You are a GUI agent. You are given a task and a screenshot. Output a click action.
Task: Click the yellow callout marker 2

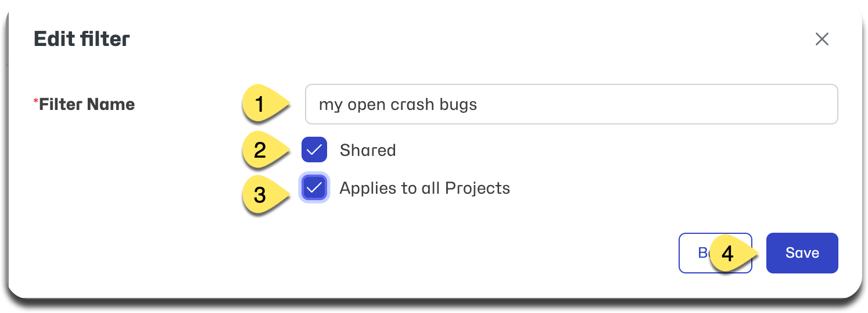click(264, 151)
